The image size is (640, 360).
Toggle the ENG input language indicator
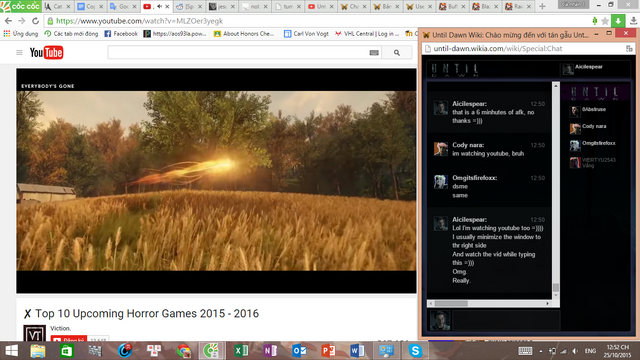point(590,351)
